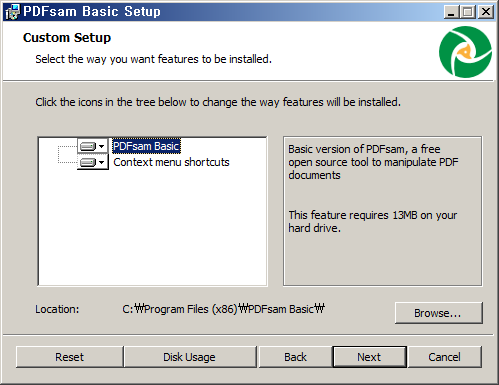Screen dimensions: 499x385
Task: Select the Context menu shortcuts tree item
Action: pyautogui.click(x=171, y=162)
